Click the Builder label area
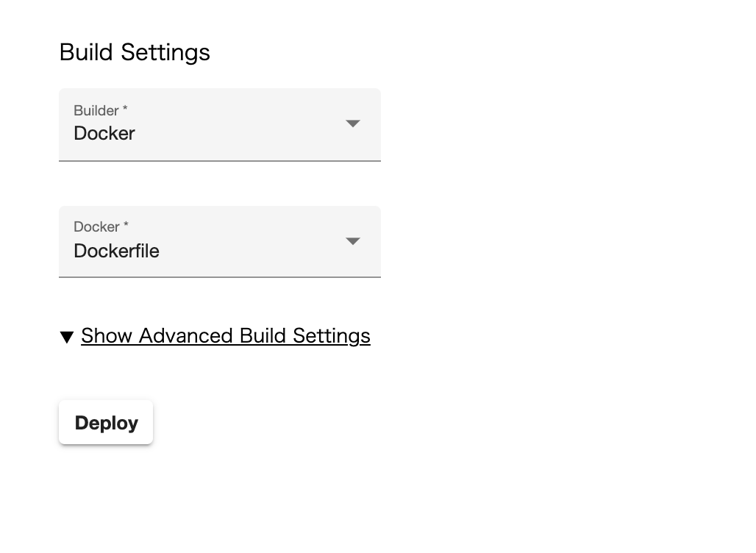The width and height of the screenshot is (756, 553). [x=100, y=110]
